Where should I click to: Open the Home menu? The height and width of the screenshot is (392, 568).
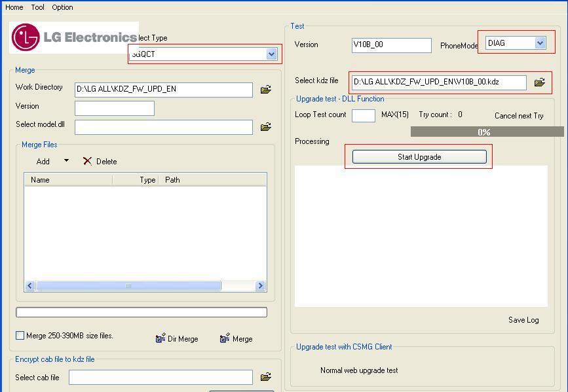click(x=14, y=7)
